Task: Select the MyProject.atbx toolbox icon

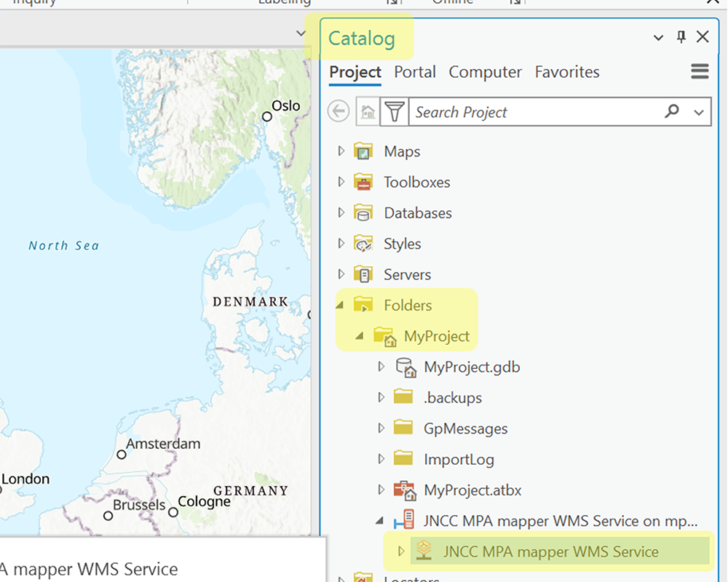Action: (405, 490)
